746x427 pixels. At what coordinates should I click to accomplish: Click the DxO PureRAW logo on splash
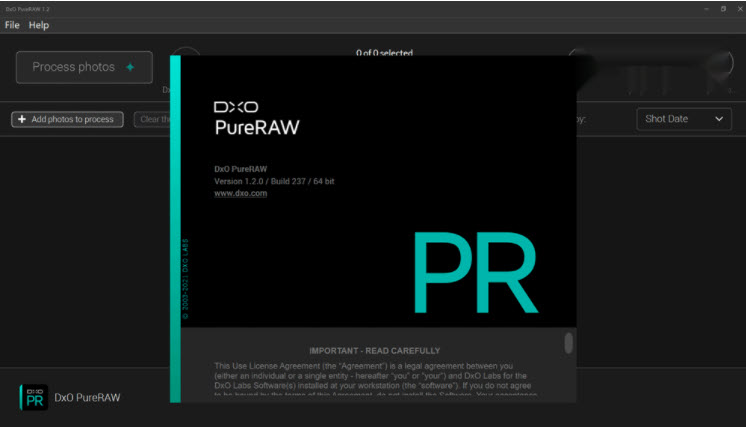tap(256, 117)
